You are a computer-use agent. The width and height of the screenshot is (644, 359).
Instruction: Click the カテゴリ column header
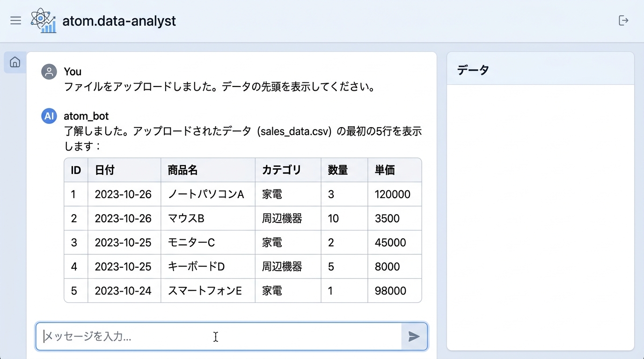281,170
